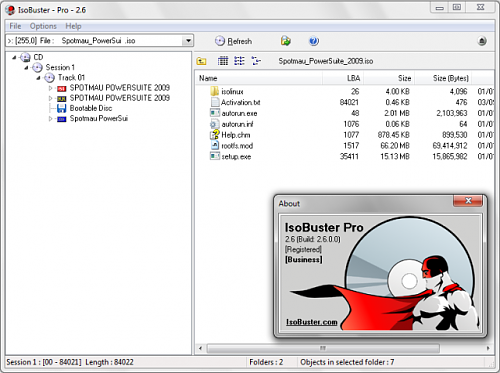This screenshot has width=500, height=373.
Task: Click the Activation.txt document icon
Action: [x=215, y=102]
